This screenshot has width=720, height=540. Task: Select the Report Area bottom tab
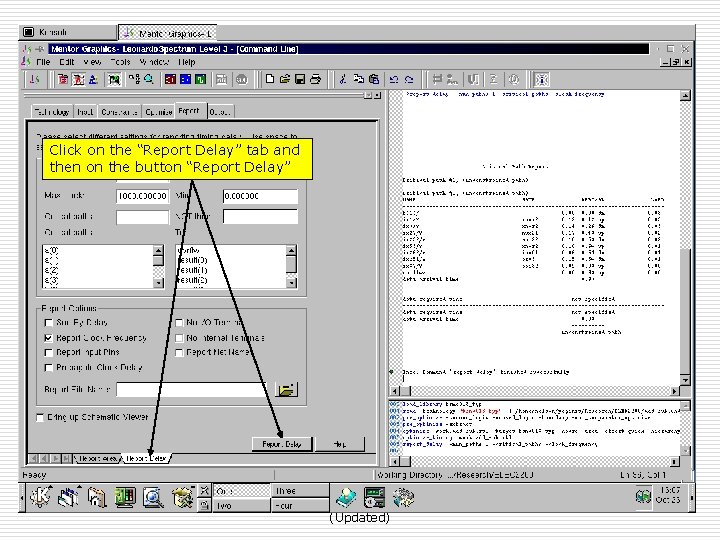98,458
